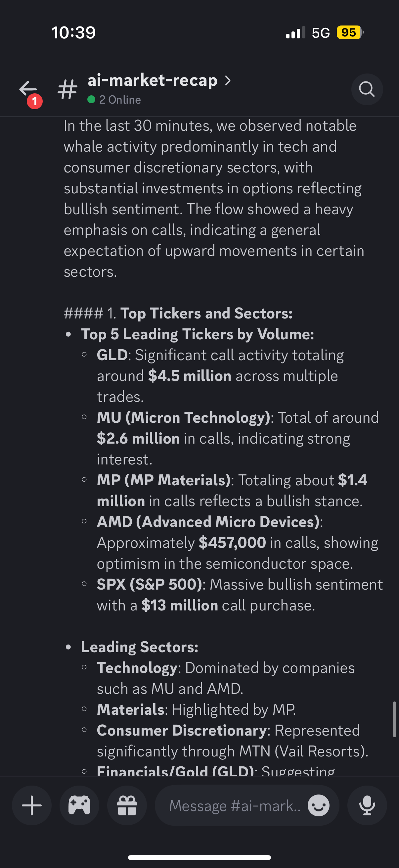Tap the battery indicator showing 95
The height and width of the screenshot is (868, 399).
349,33
